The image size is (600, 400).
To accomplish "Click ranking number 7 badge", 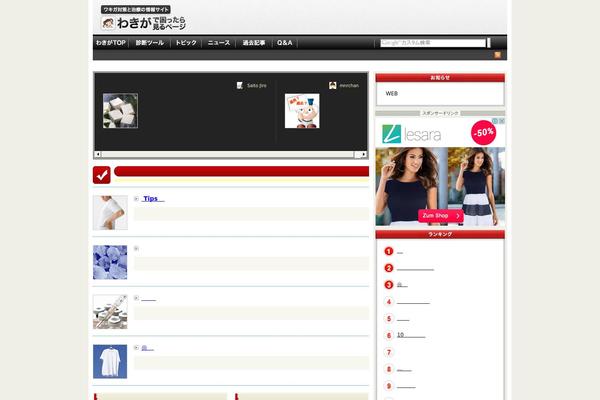I will tap(389, 352).
